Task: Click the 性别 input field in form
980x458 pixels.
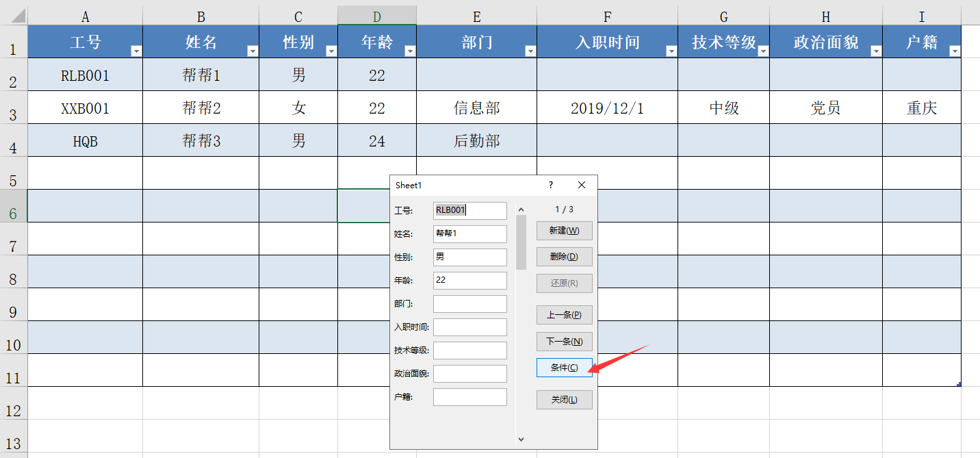Action: click(470, 257)
